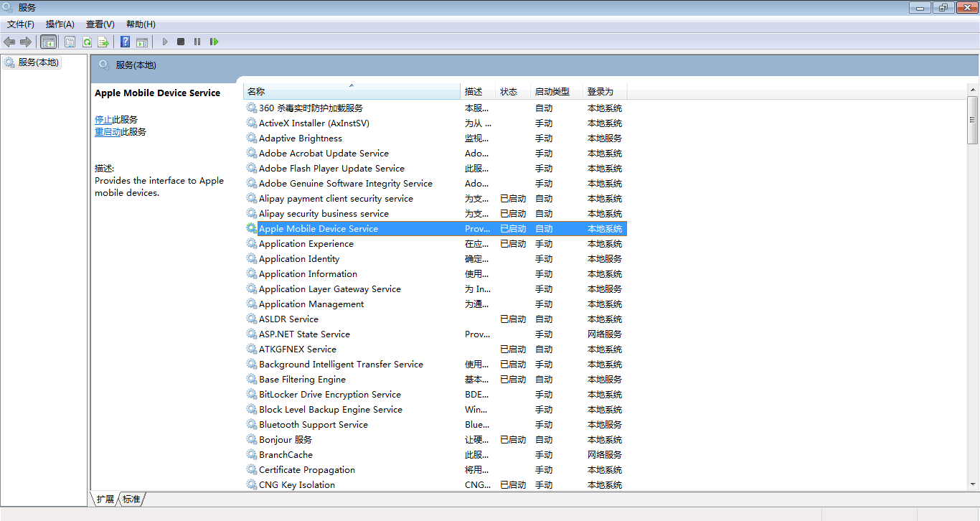Toggle the show/hide action pane icon
980x521 pixels.
point(142,42)
